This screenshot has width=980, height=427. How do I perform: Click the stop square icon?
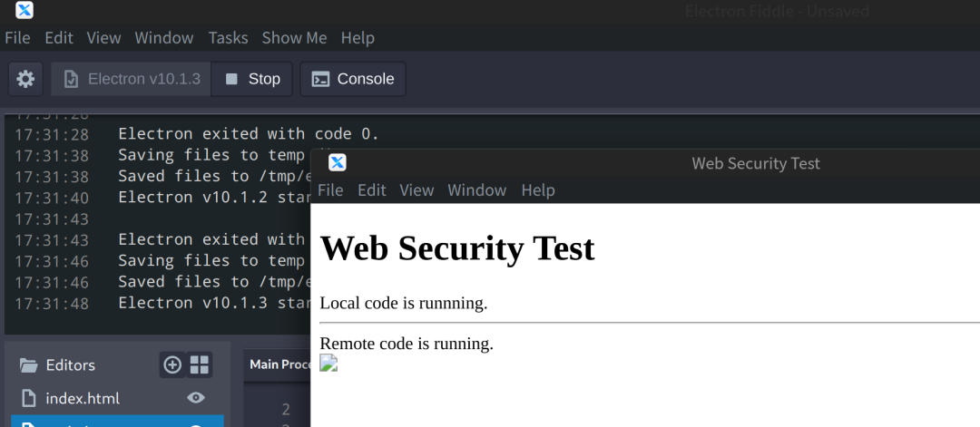(x=232, y=79)
